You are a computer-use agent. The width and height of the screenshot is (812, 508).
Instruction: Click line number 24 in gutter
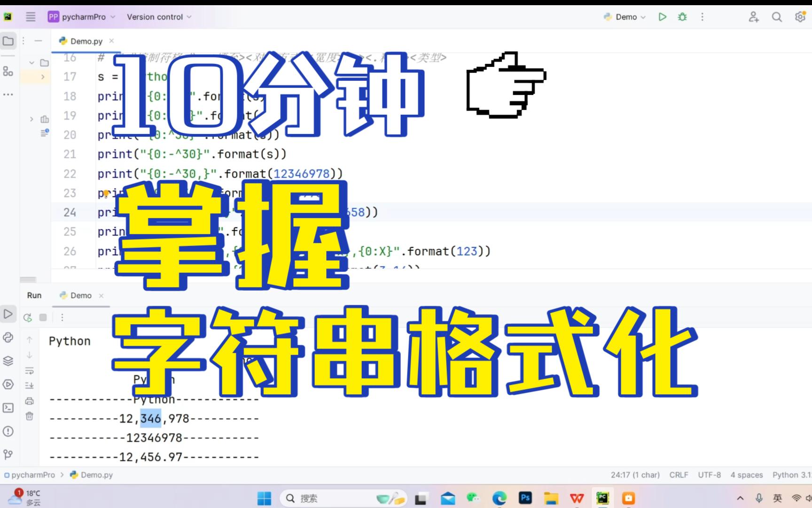pos(70,212)
